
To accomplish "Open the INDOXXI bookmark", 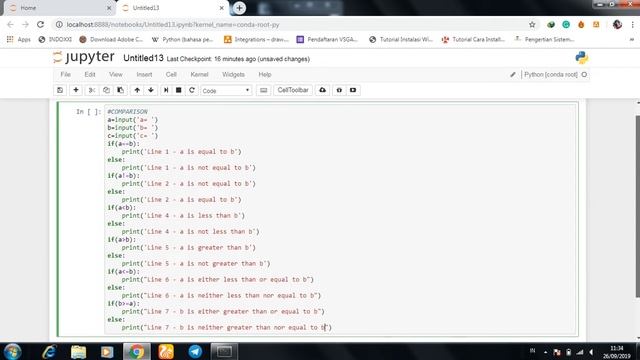I will click(x=55, y=40).
